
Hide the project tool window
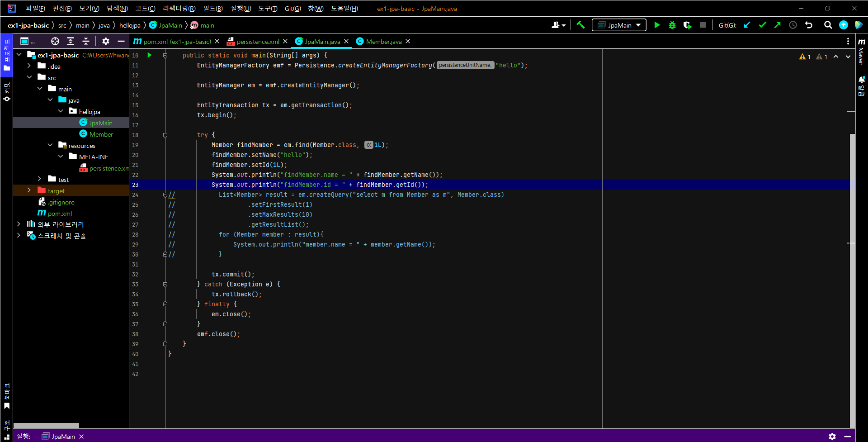[121, 41]
